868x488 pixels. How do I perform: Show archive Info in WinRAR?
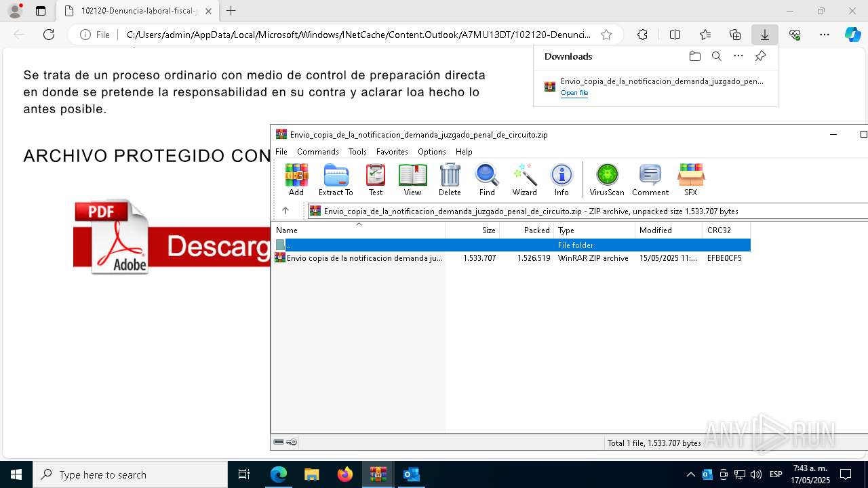(x=561, y=180)
